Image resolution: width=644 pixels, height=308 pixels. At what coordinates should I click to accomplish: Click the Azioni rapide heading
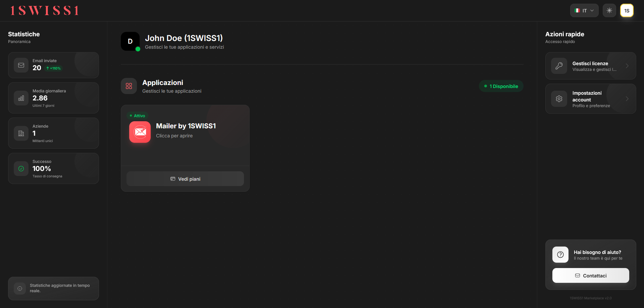coord(565,34)
